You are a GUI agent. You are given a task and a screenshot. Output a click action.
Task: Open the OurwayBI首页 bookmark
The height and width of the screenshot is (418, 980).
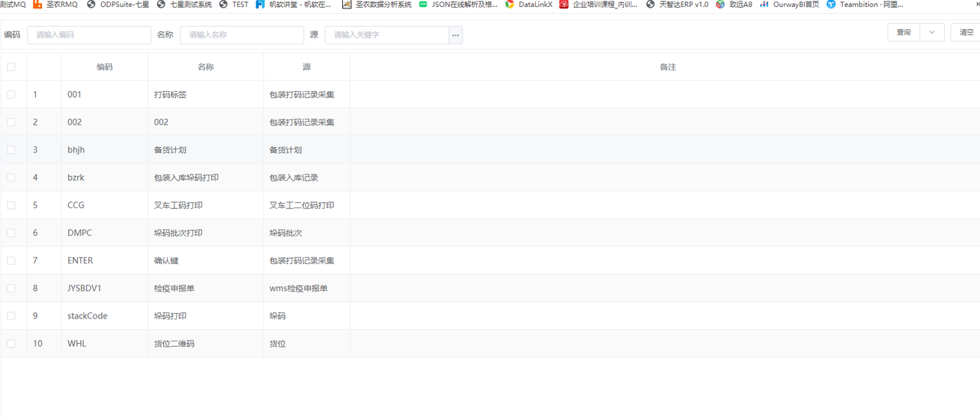(789, 5)
